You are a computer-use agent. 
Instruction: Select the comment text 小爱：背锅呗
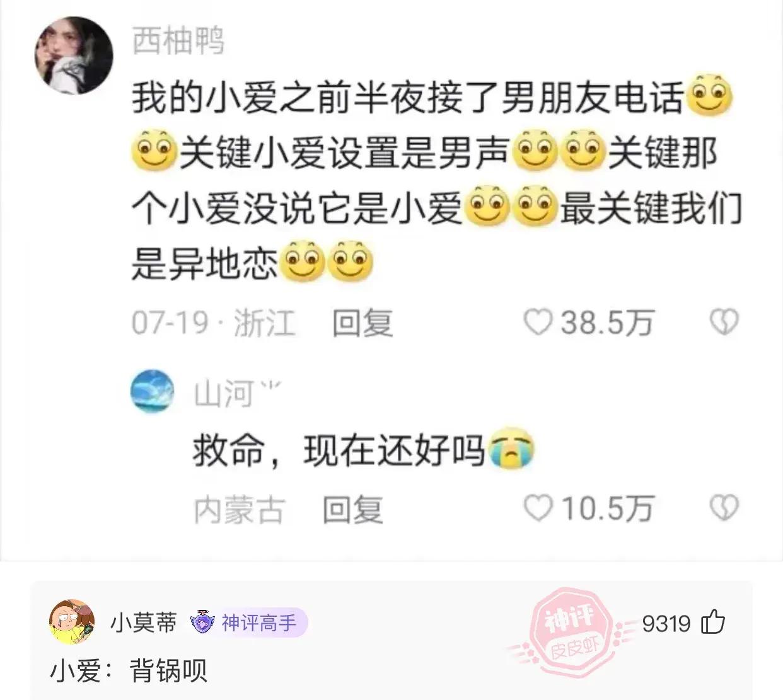tap(129, 672)
